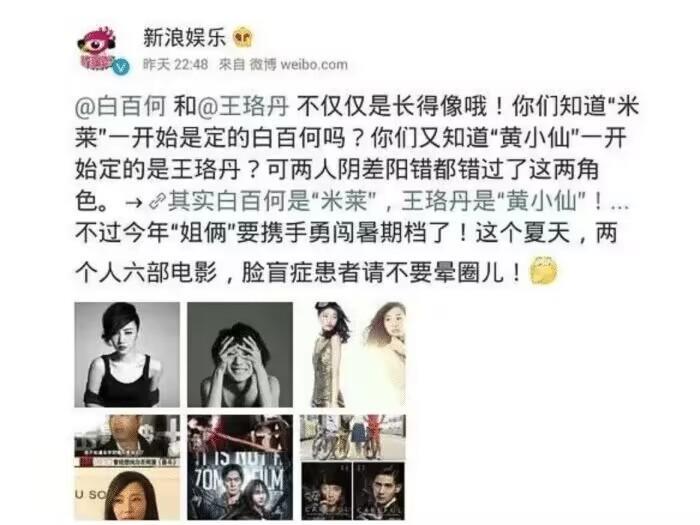Open the news broadcast screenshot thumbnail
The width and height of the screenshot is (700, 525).
(127, 441)
